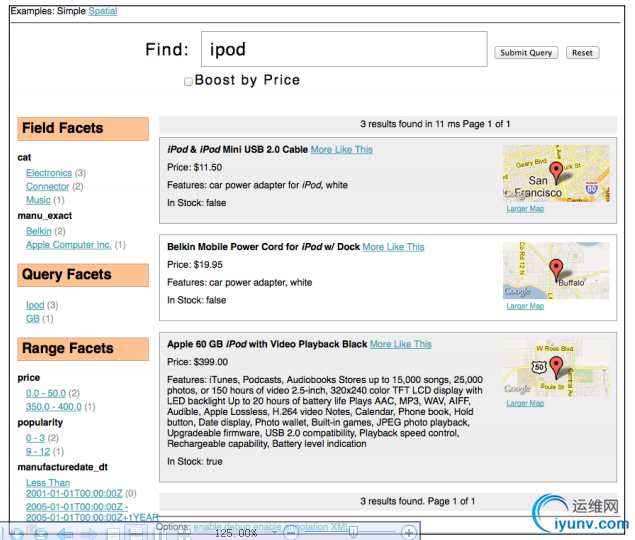Click the viewer back arrow icon

pos(66,534)
